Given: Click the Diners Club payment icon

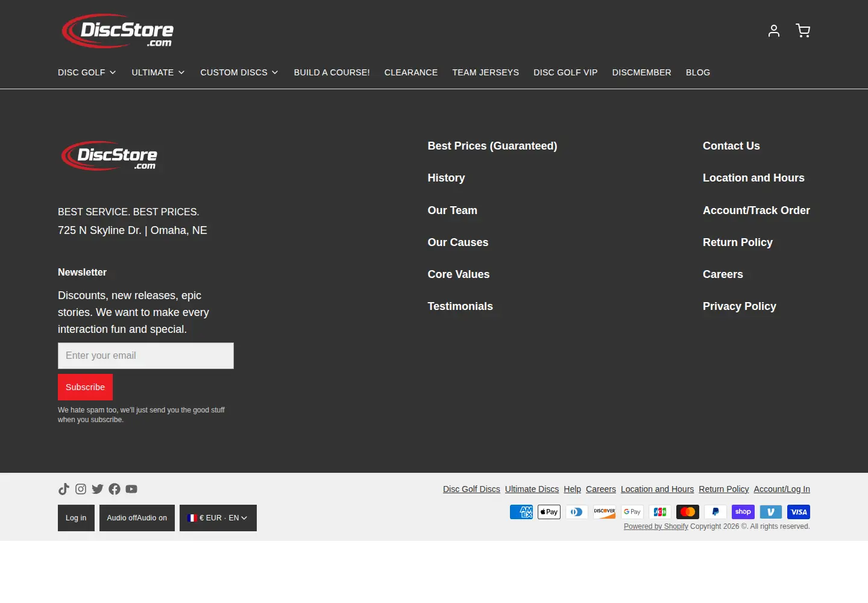Looking at the screenshot, I should click(577, 512).
